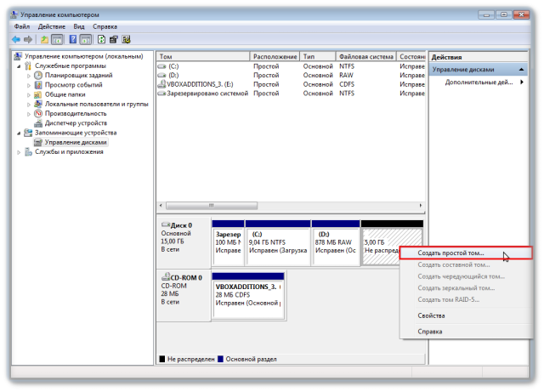Open Просмотр событий node
Image resolution: width=544 pixels, height=392 pixels.
point(73,84)
